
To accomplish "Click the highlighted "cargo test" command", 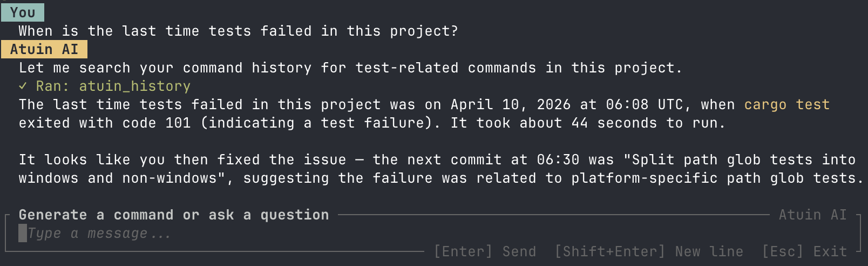I will (x=786, y=104).
